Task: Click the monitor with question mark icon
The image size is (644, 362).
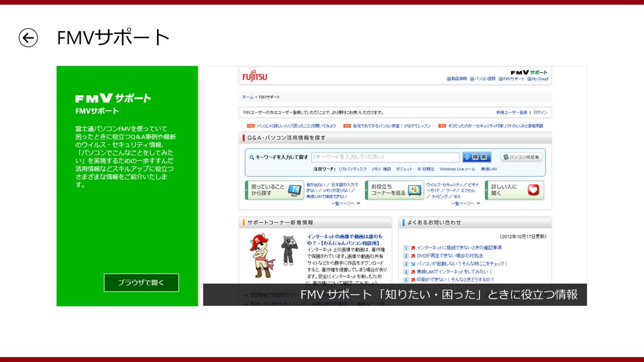Action: click(294, 190)
